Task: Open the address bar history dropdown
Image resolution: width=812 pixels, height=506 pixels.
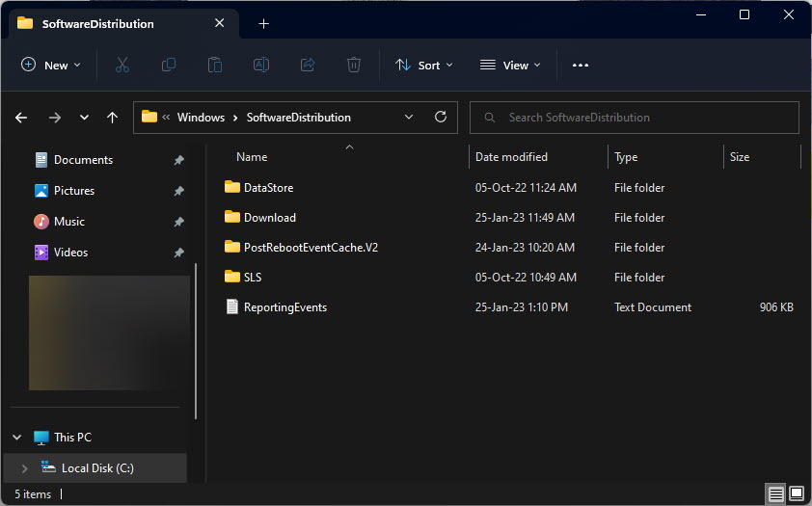Action: (409, 118)
